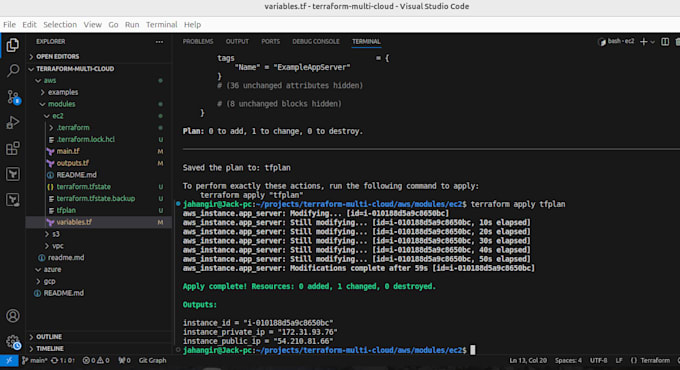Collapse the modules folder
680x370 pixels.
pyautogui.click(x=61, y=104)
